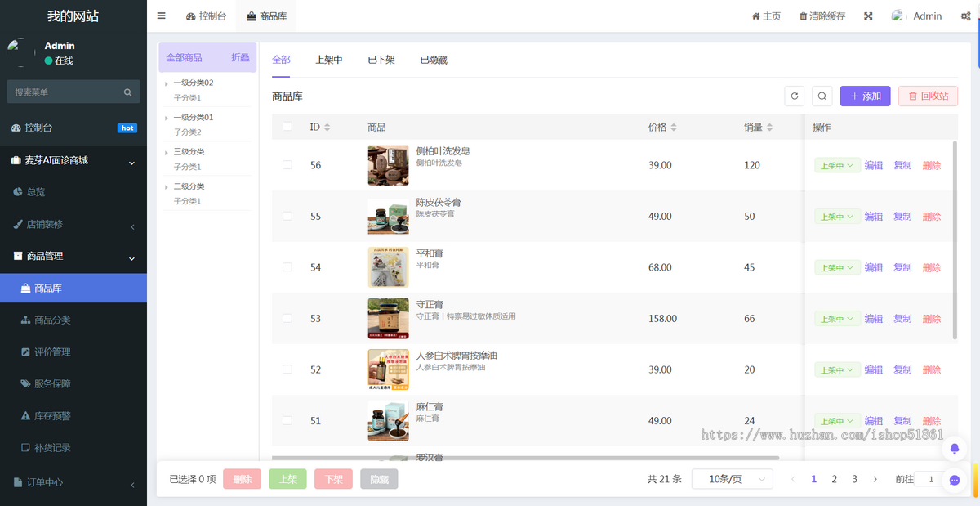This screenshot has width=980, height=506.
Task: Open the 控制台 sidebar item
Action: 73,128
